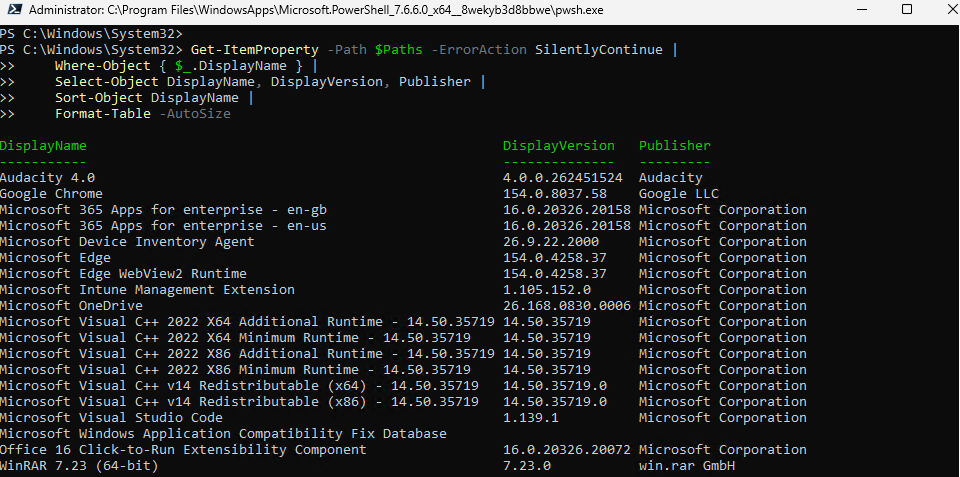Image resolution: width=960 pixels, height=477 pixels.
Task: Click the Sort-Object command line
Action: (x=154, y=97)
